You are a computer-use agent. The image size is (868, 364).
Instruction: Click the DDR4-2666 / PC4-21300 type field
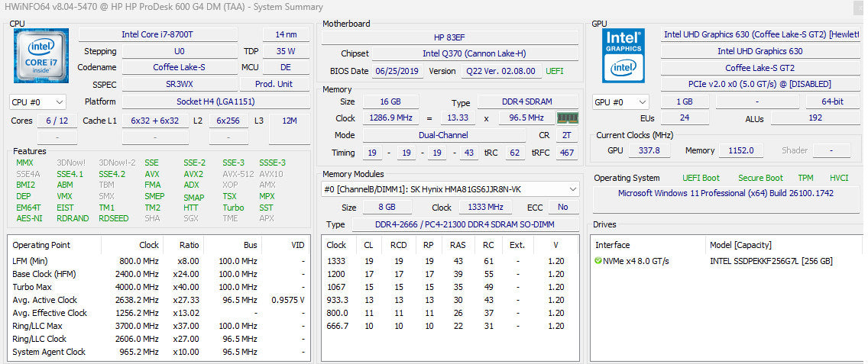[x=465, y=224]
